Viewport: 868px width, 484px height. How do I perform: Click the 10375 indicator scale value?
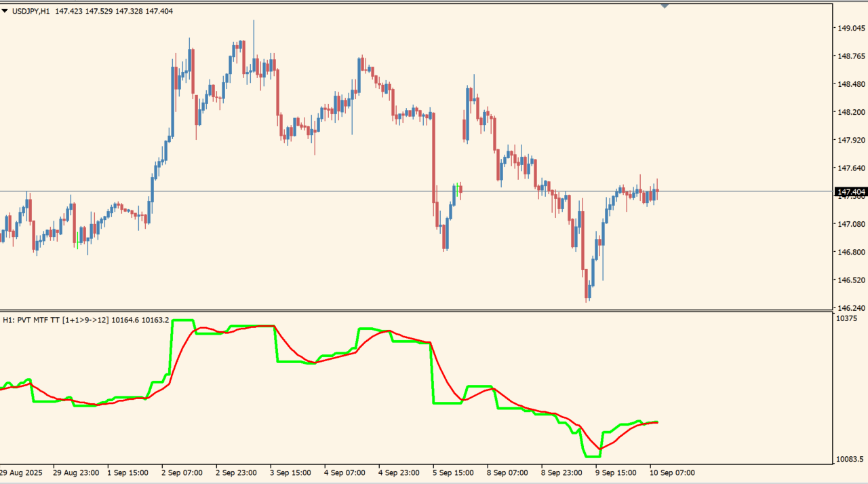847,318
